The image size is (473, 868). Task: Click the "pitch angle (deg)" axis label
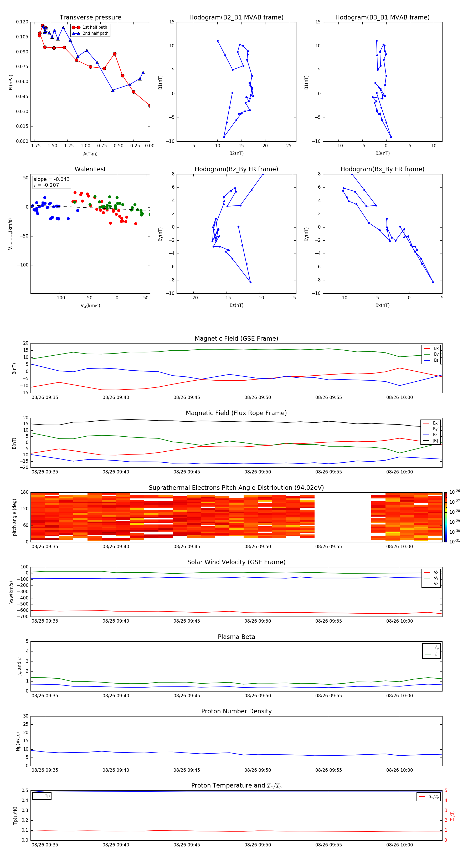pos(14,517)
